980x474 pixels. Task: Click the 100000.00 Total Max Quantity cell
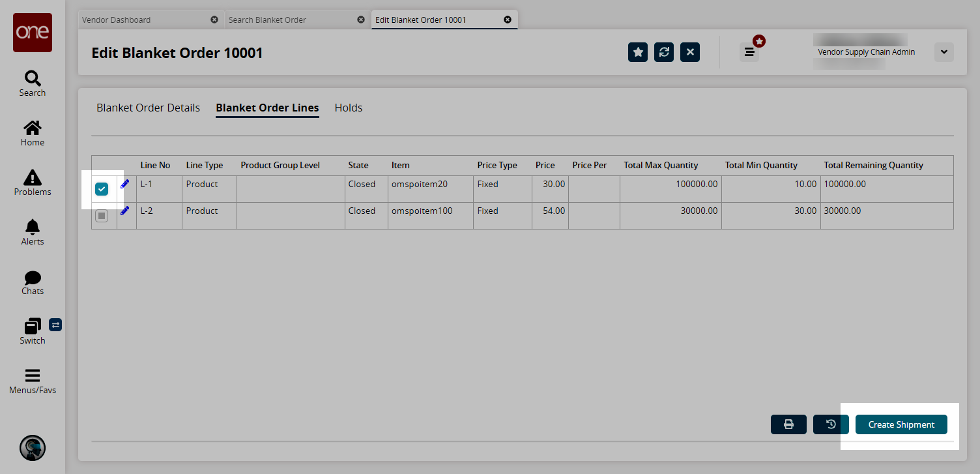[670, 189]
